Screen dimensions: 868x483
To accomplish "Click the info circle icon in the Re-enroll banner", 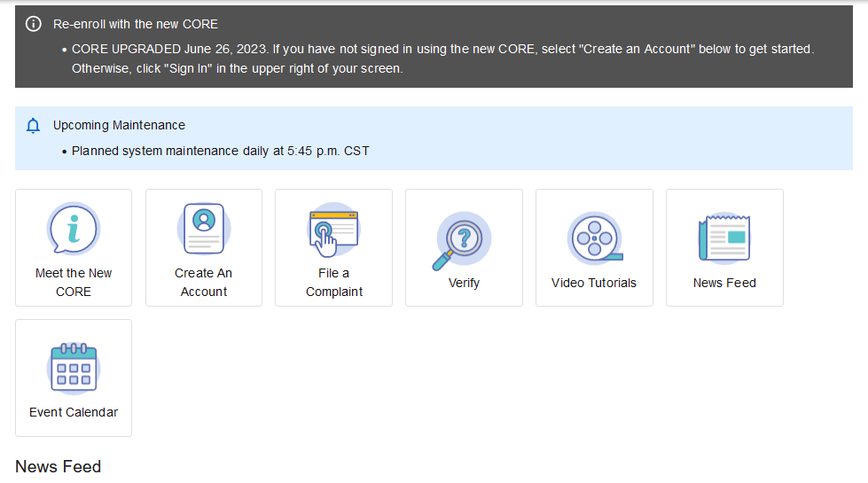I will point(34,24).
